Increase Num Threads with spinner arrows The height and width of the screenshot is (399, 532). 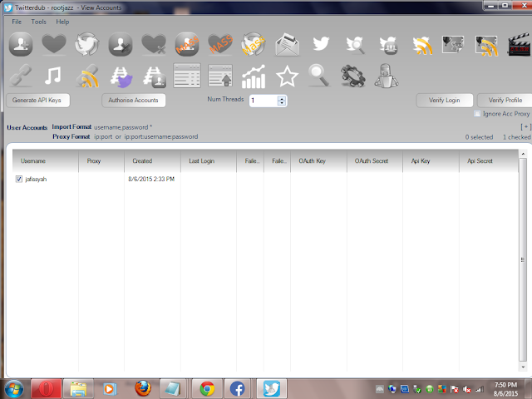[x=282, y=98]
